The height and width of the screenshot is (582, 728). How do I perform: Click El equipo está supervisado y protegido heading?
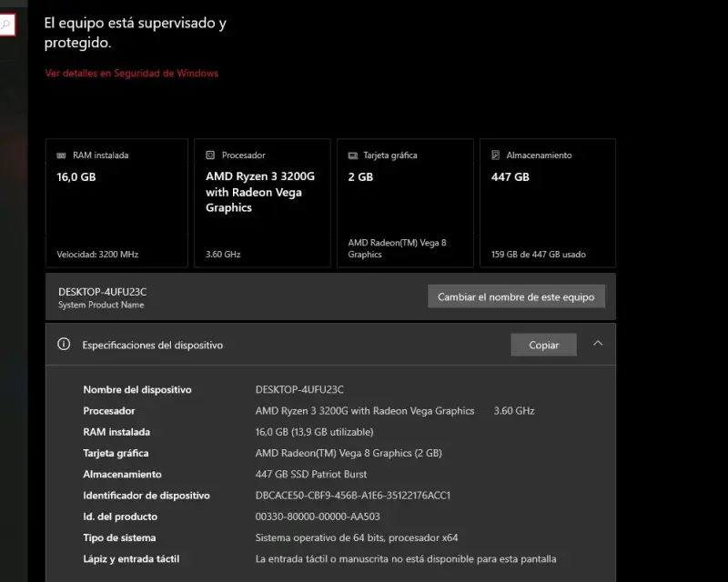135,33
